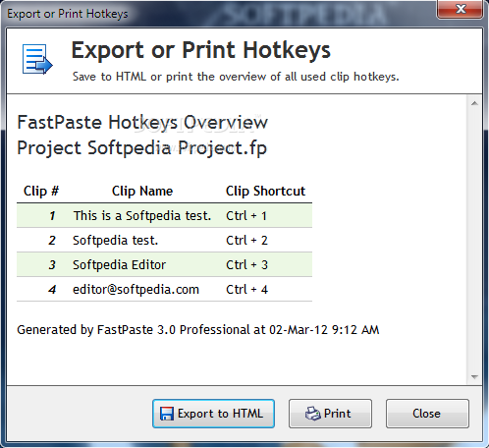Click clip name 'Softpedia test.' in row 2
Viewport: 489px width, 448px height.
pyautogui.click(x=115, y=241)
